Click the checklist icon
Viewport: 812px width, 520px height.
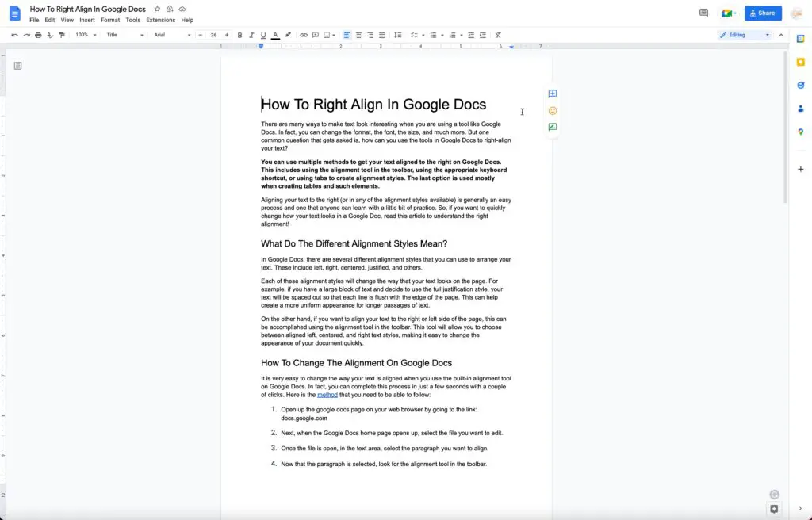click(414, 35)
